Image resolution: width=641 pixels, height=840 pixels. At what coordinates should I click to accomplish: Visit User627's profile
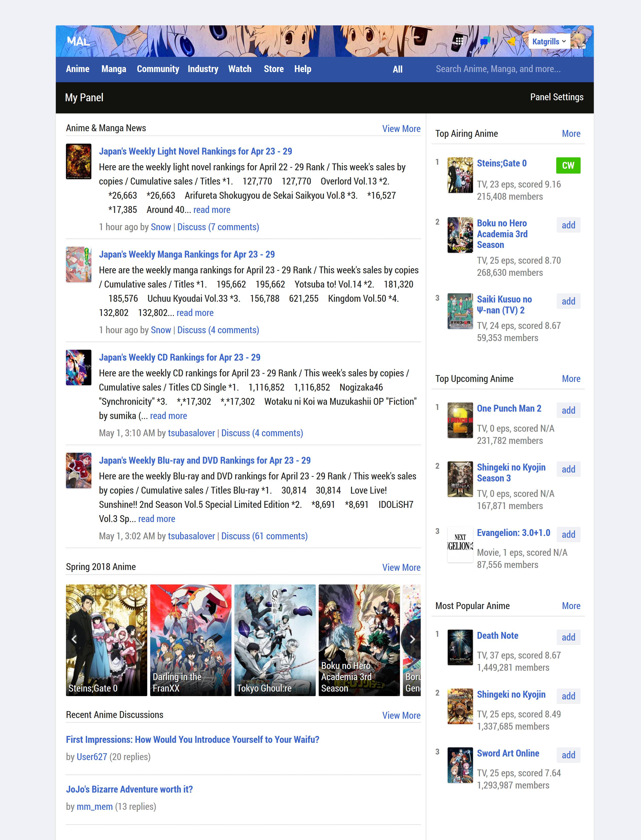pos(92,757)
